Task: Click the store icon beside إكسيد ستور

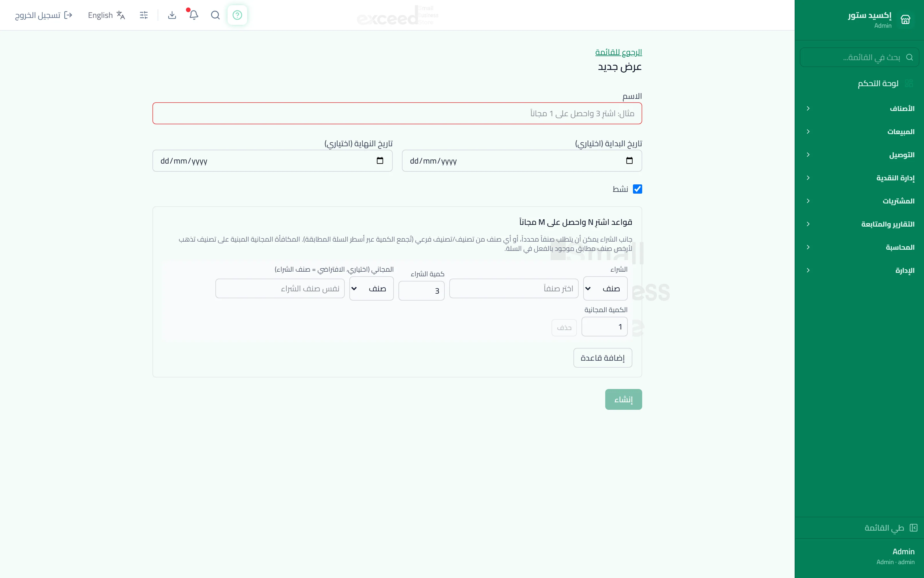Action: [x=905, y=19]
